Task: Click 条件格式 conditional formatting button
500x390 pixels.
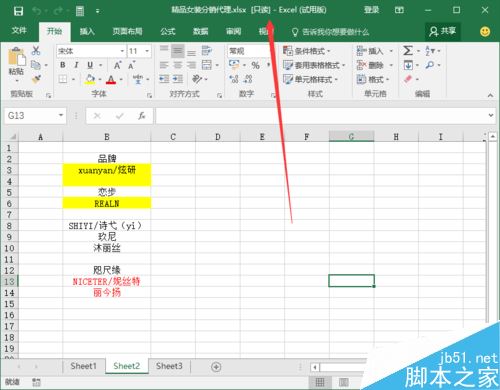Action: click(307, 51)
